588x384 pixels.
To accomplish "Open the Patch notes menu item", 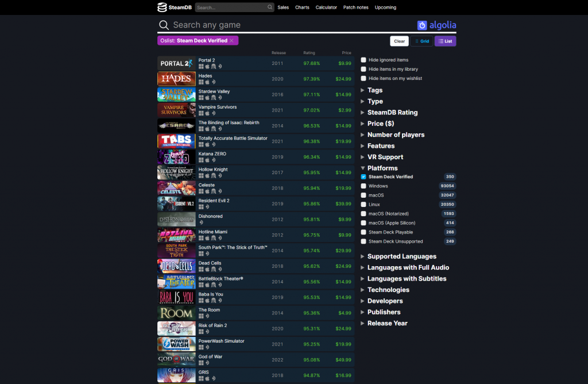I will 356,7.
